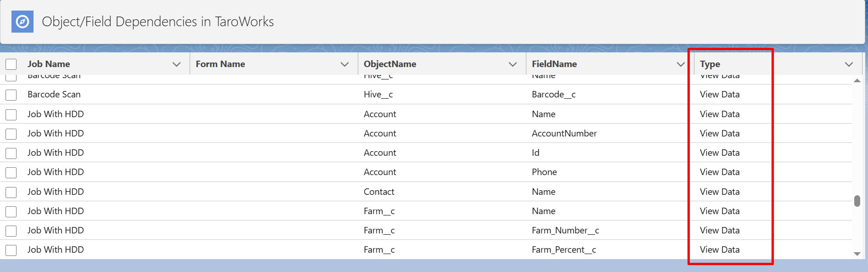Click the Id field cell

(535, 153)
